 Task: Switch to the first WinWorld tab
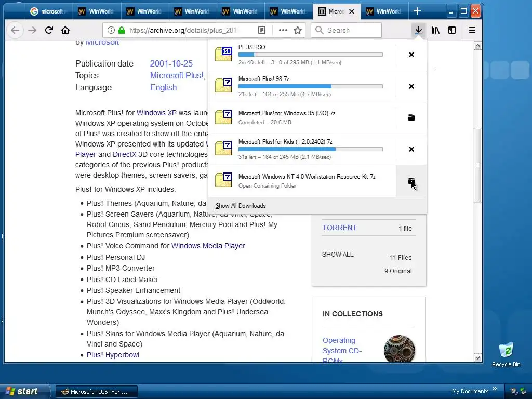tap(96, 11)
